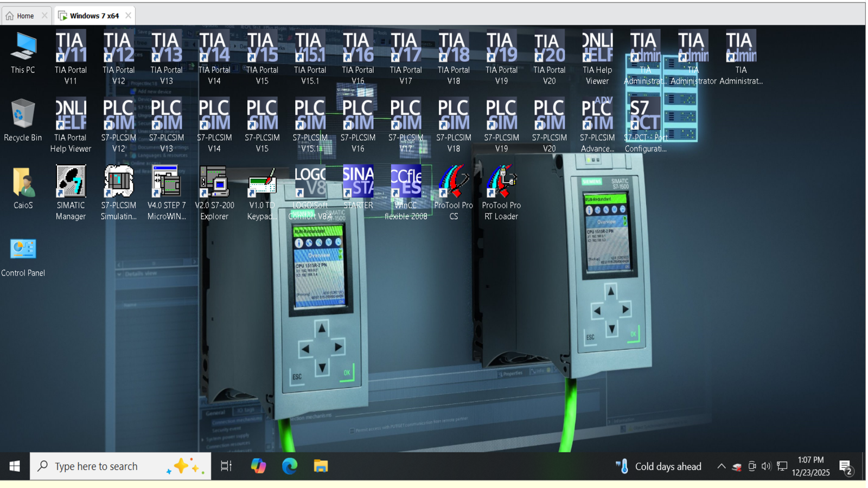Click the S7-PLCSIM Advanced shortcut
This screenshot has width=868, height=488.
(x=597, y=116)
